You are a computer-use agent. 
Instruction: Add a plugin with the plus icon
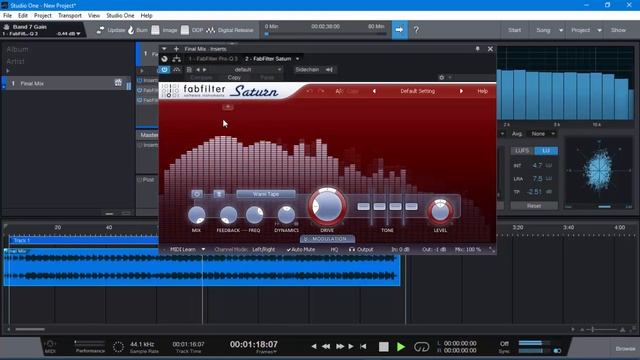(176, 49)
